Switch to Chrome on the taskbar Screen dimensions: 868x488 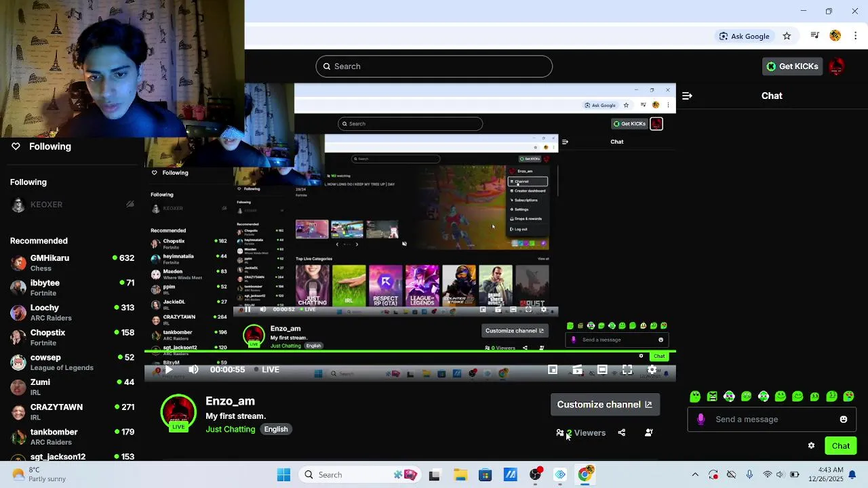(585, 475)
